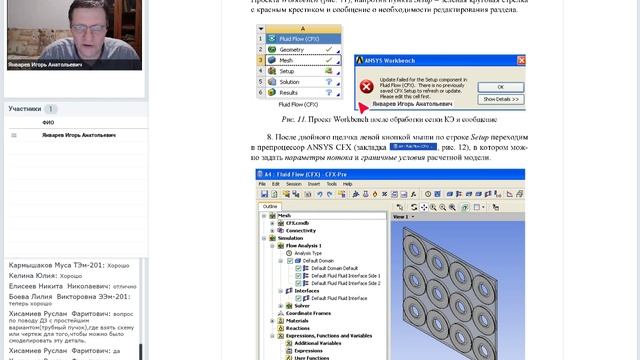
Task: Click the 3D finned tube model in viewer
Action: tap(449, 293)
